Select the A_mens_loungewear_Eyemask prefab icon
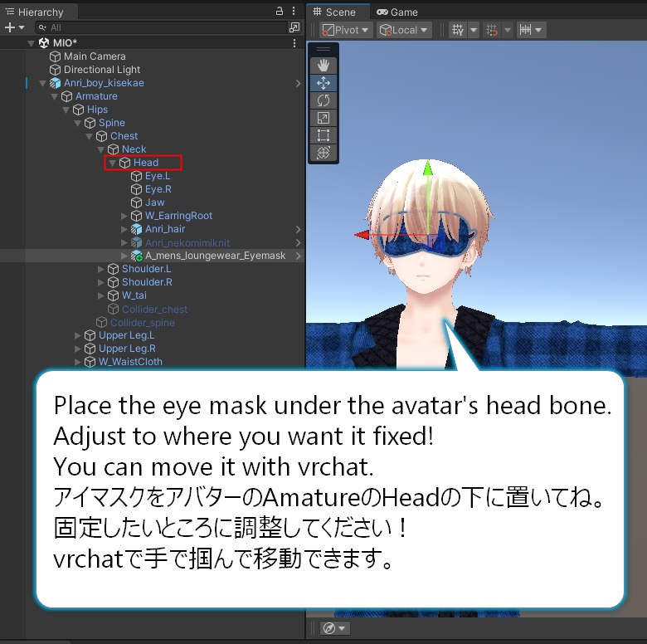The height and width of the screenshot is (644, 647). coord(137,256)
